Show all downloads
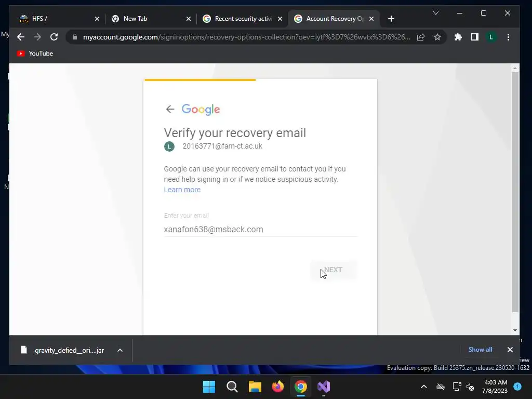This screenshot has height=399, width=532. tap(480, 350)
